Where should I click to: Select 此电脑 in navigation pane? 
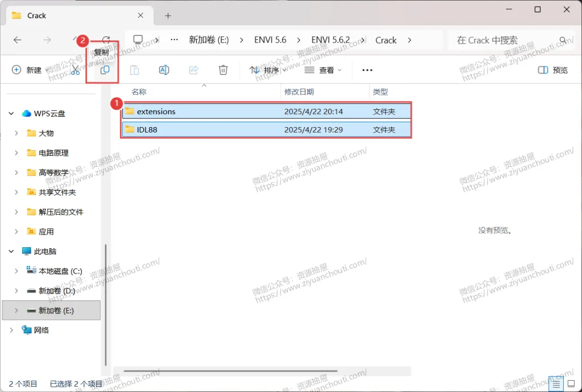pyautogui.click(x=39, y=251)
